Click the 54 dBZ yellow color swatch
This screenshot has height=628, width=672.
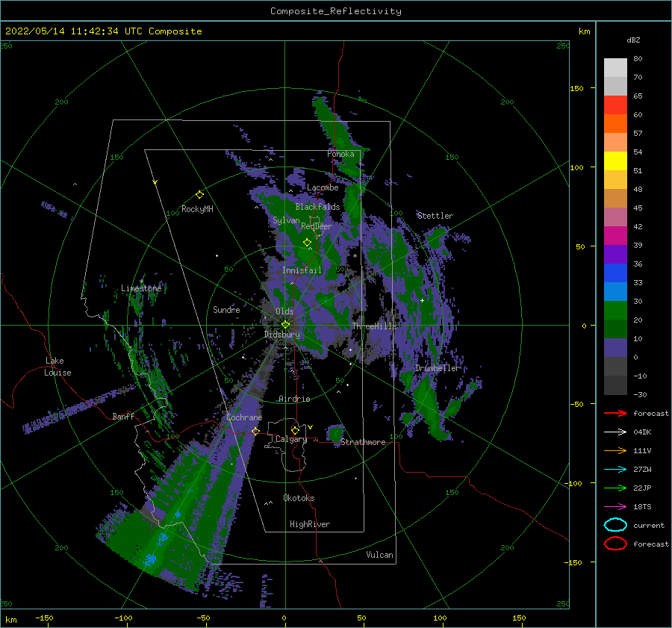pos(615,161)
